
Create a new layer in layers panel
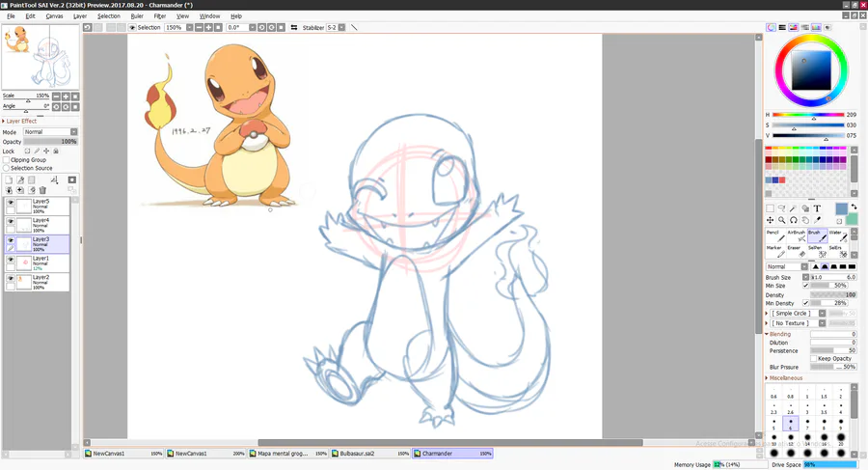pos(9,180)
